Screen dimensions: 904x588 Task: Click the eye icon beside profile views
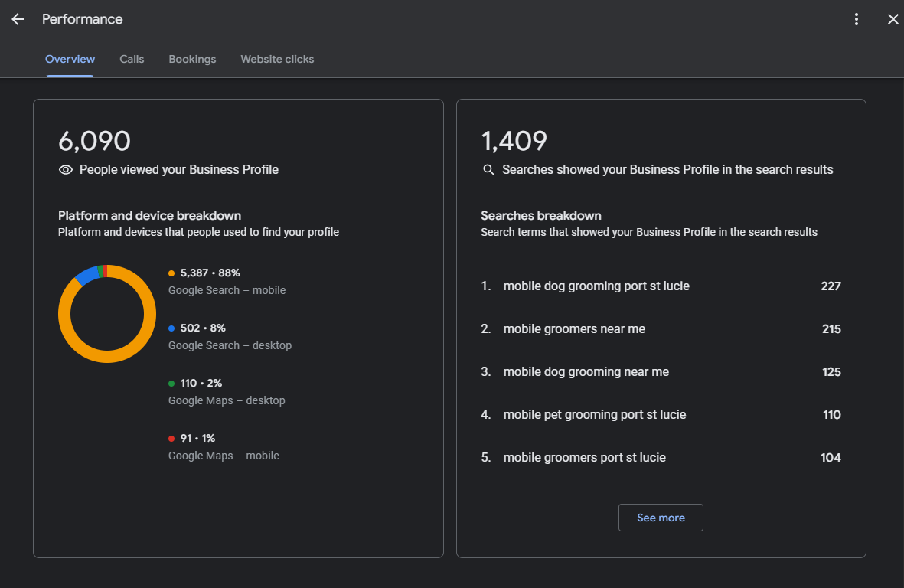(x=66, y=170)
